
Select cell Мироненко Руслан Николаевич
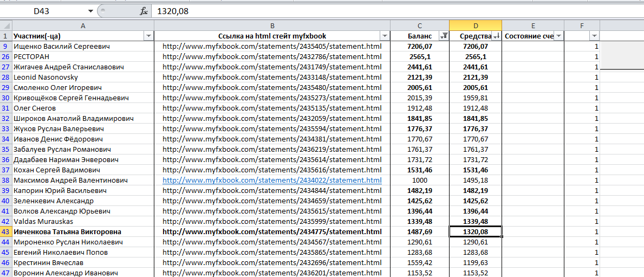coord(83,242)
